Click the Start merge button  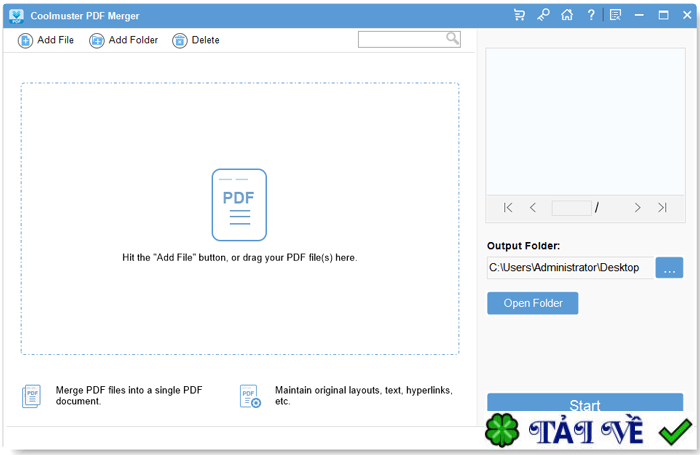pos(585,403)
